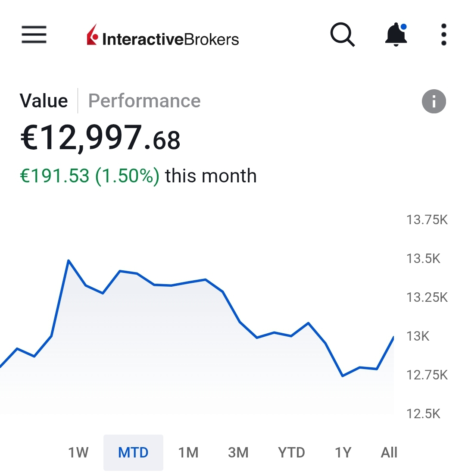Select the 3M time range
The width and height of the screenshot is (465, 476).
coord(238,452)
